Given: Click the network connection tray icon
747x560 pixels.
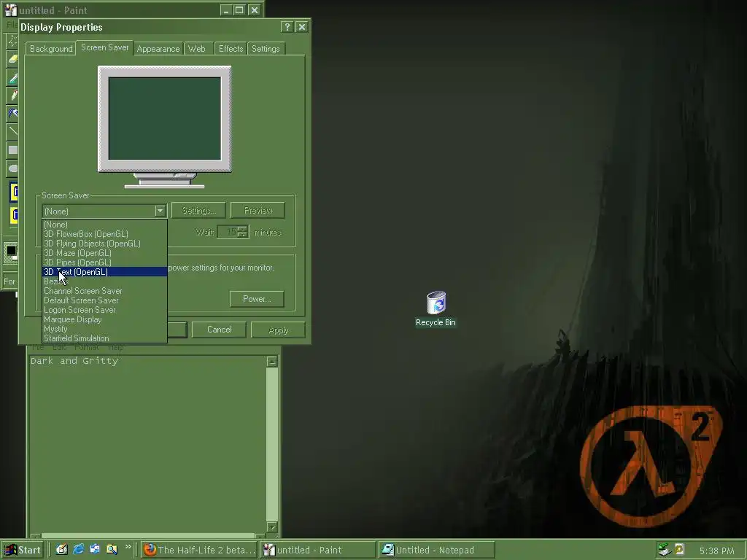Looking at the screenshot, I should point(664,550).
